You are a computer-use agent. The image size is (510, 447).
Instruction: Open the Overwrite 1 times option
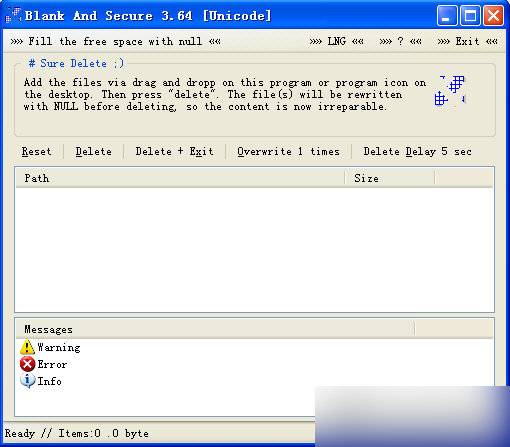[288, 152]
